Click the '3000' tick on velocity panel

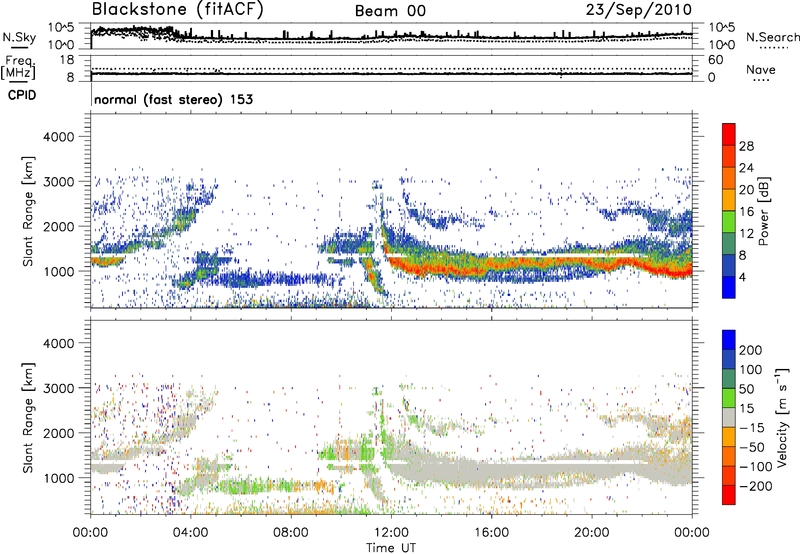(x=59, y=388)
